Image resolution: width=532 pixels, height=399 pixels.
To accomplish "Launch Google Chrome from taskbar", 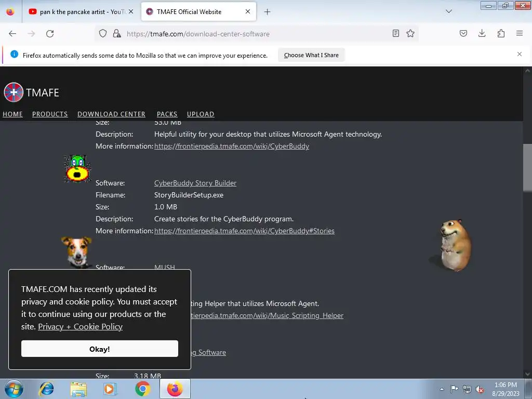I will (142, 389).
